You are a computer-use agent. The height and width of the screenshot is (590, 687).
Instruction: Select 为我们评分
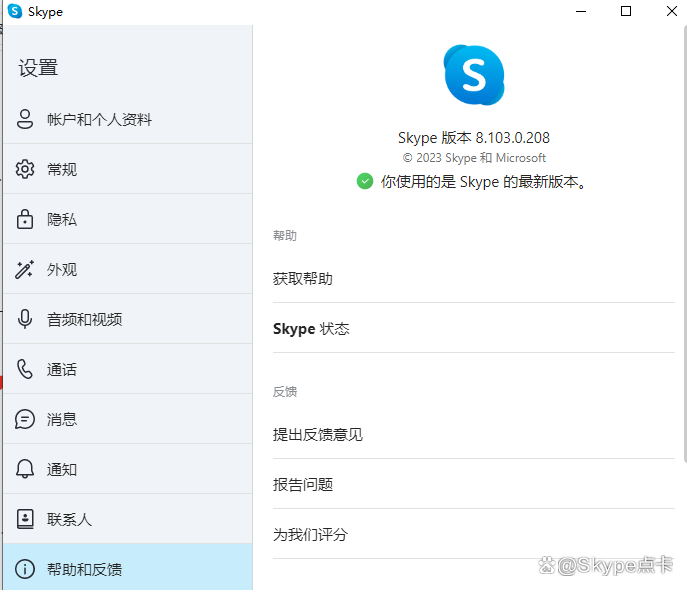pyautogui.click(x=474, y=534)
